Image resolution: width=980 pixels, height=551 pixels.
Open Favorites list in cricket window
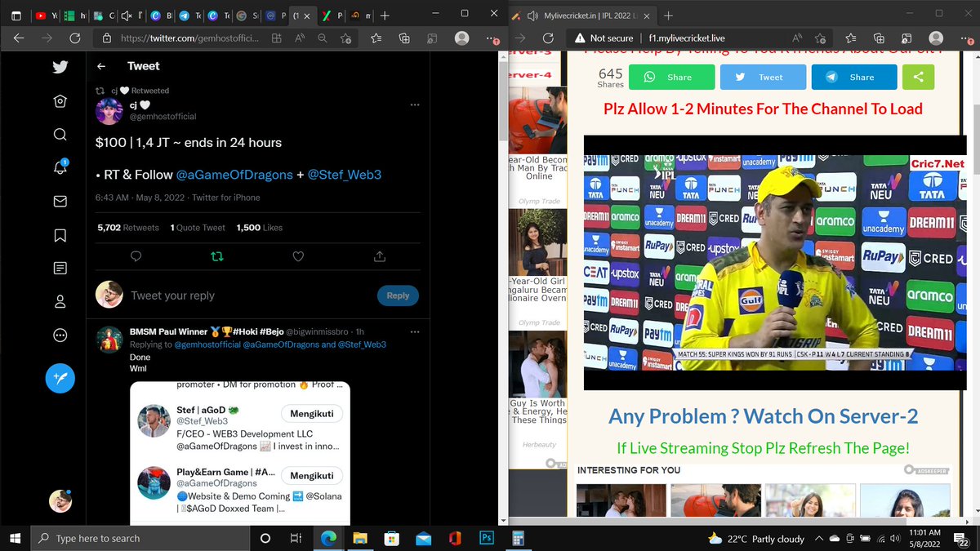click(850, 38)
